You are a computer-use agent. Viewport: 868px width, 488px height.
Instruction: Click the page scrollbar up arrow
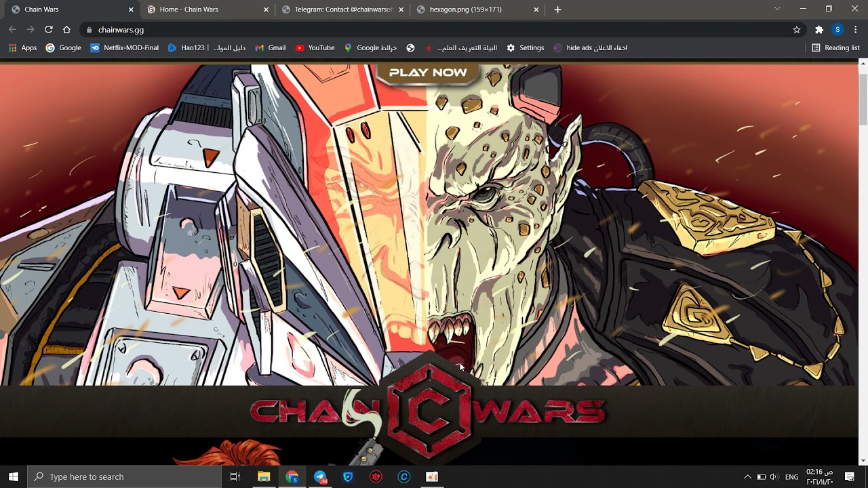click(863, 63)
